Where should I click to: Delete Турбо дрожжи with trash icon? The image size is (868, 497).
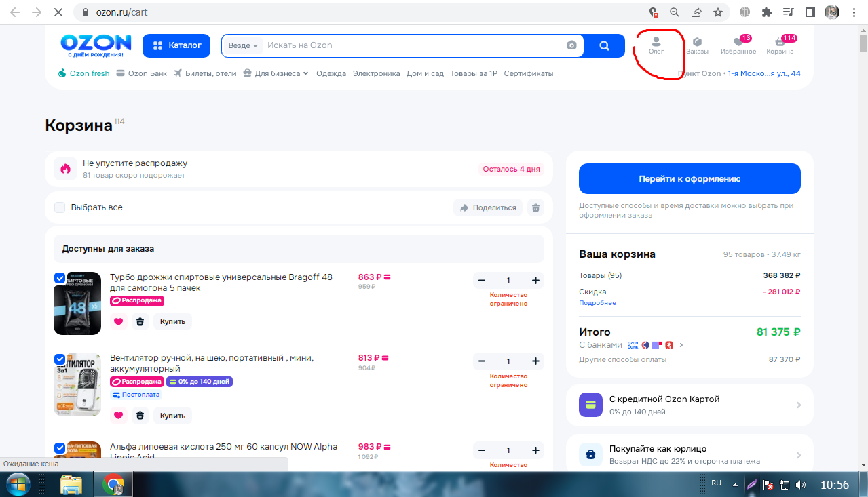pos(140,321)
